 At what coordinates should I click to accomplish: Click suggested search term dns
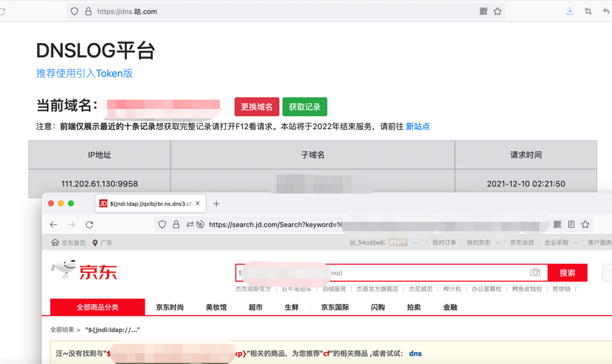(x=415, y=353)
